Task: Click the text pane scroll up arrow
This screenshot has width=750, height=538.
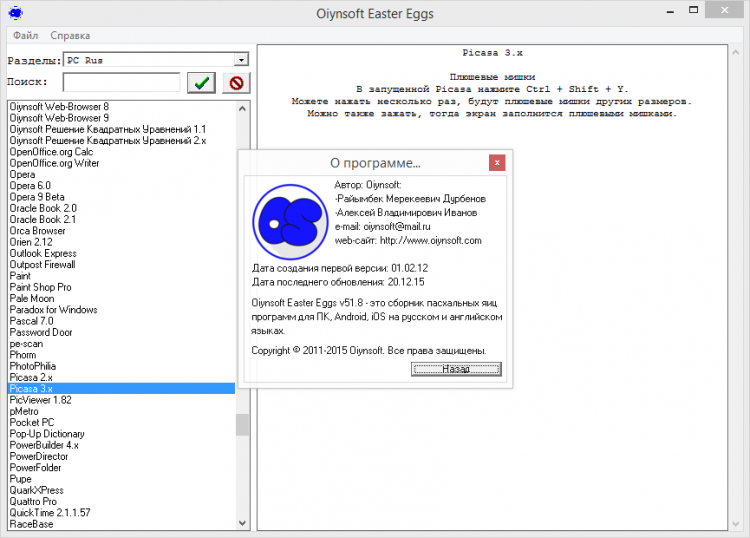Action: tap(736, 53)
